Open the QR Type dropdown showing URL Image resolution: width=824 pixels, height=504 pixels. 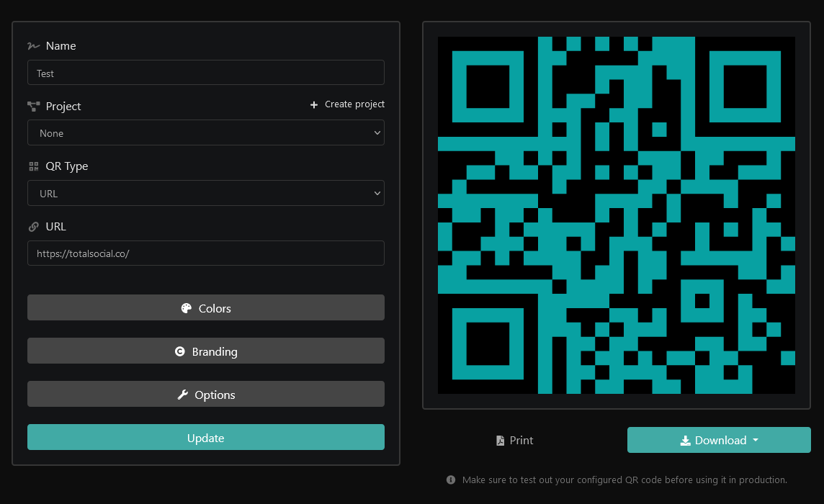point(205,194)
